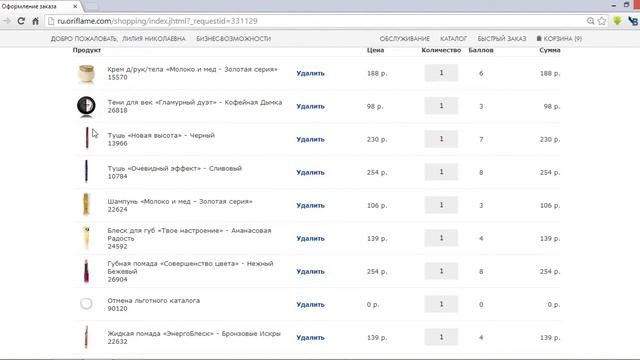Edit quantity for shampoo 22624
This screenshot has width=640, height=360.
[441, 205]
